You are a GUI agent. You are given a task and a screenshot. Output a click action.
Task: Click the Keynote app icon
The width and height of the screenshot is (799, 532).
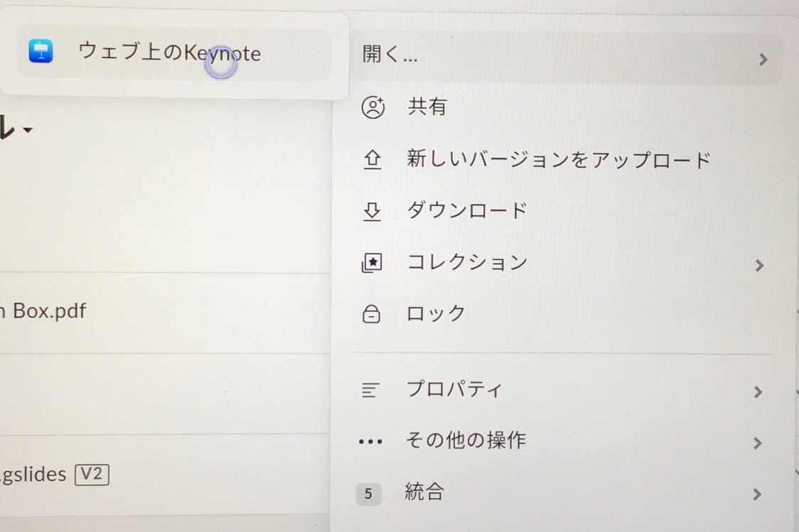pos(41,52)
